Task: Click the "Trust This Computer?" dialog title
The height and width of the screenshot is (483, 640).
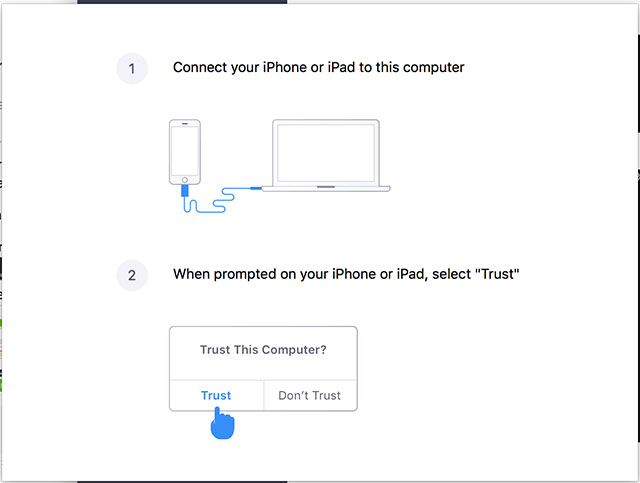Action: [x=263, y=350]
